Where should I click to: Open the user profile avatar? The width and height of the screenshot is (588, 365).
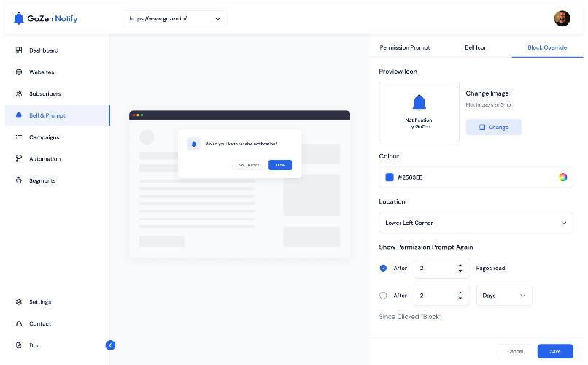coord(562,18)
